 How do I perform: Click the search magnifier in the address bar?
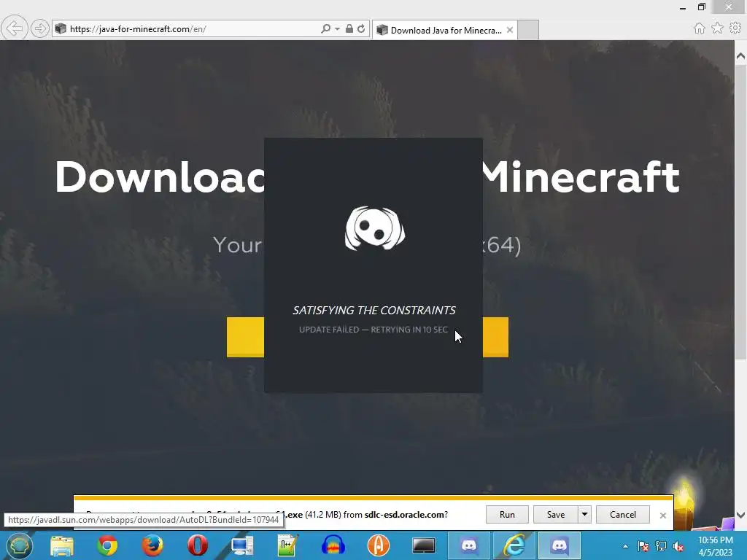[x=325, y=28]
